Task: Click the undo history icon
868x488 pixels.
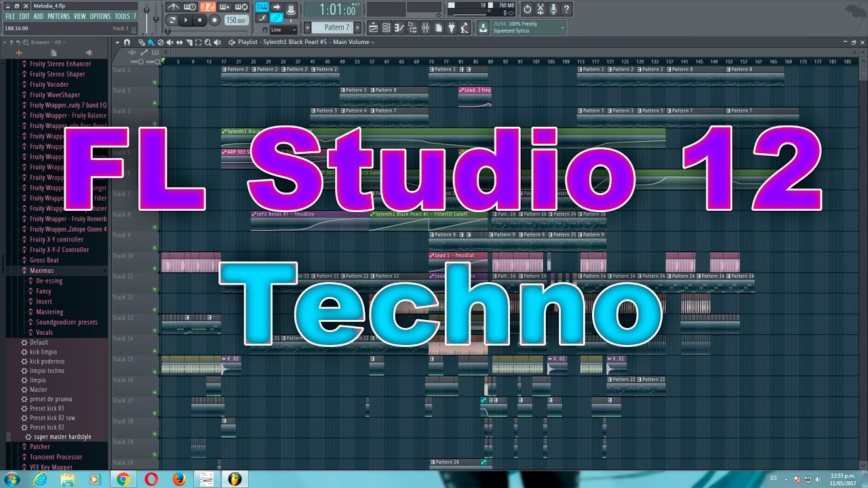Action: click(527, 9)
